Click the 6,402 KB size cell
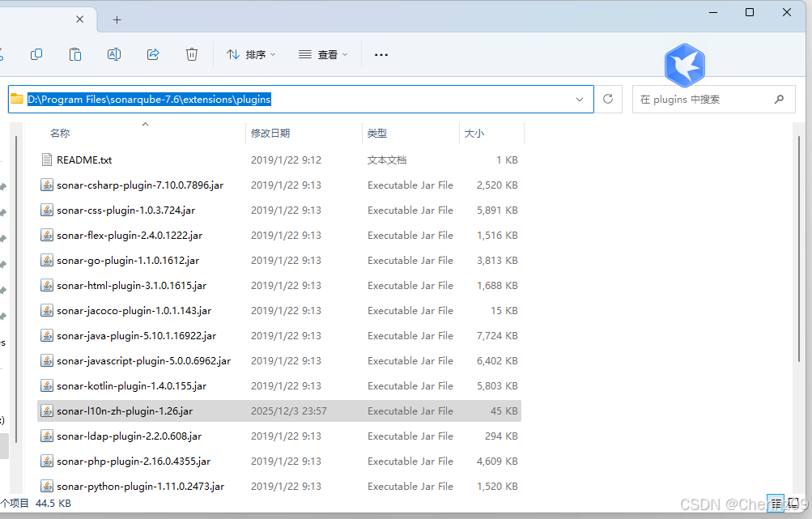Viewport: 812px width, 519px height. (497, 361)
